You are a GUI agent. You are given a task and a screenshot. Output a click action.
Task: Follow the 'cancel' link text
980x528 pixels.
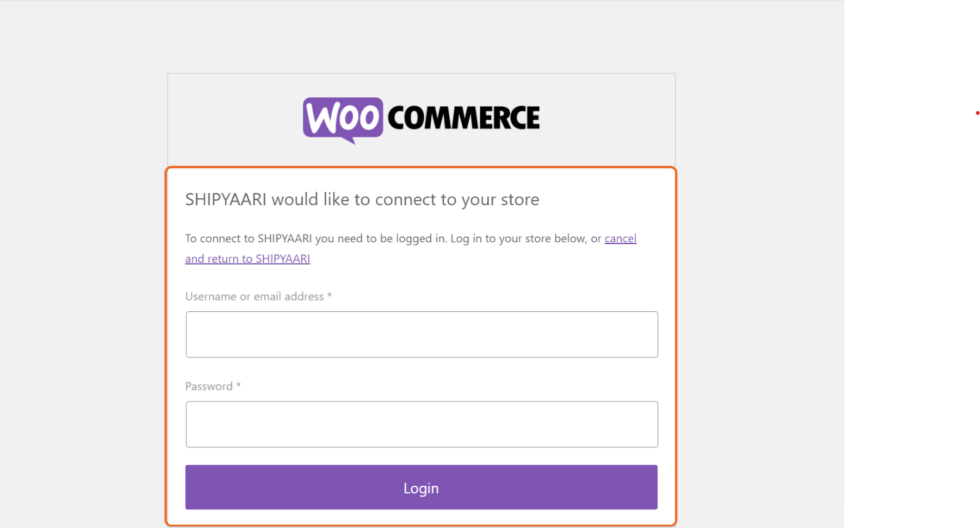pyautogui.click(x=620, y=238)
